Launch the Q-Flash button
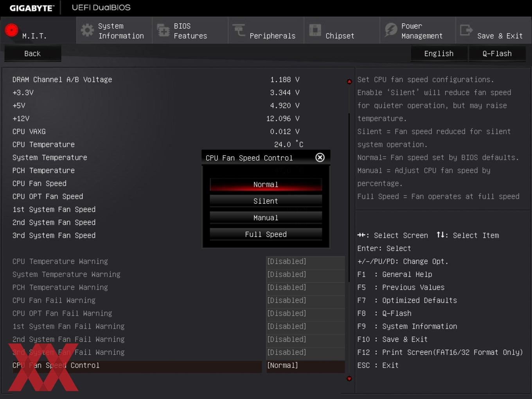532x399 pixels. (x=497, y=54)
